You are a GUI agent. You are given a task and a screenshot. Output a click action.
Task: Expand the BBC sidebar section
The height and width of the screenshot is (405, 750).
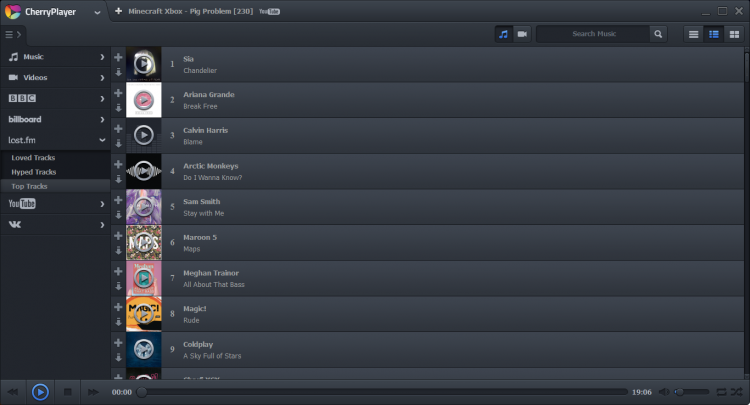tap(55, 99)
